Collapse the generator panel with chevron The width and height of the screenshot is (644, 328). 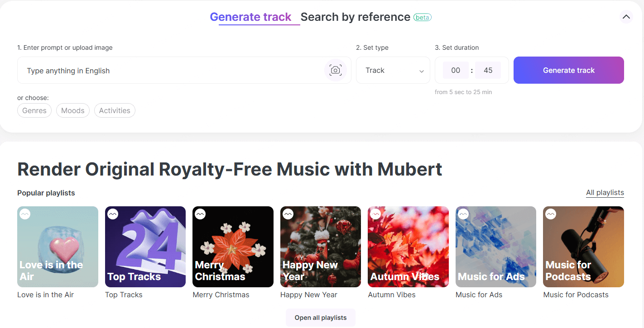[626, 17]
